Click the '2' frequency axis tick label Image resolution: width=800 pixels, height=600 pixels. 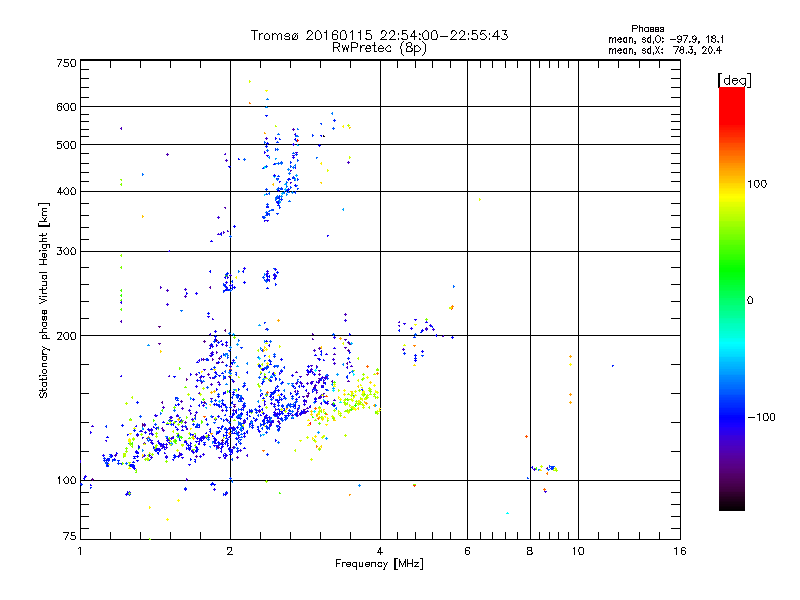point(230,551)
